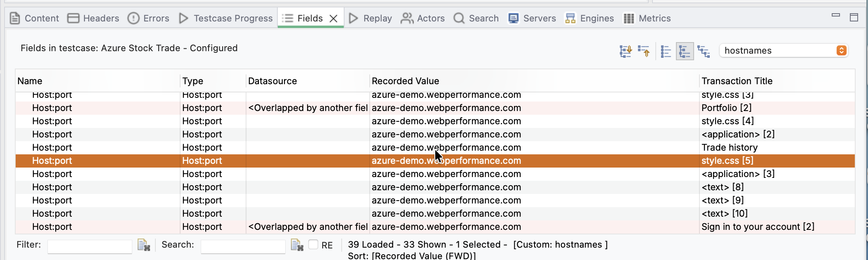Switch to the Servers tab

(532, 18)
